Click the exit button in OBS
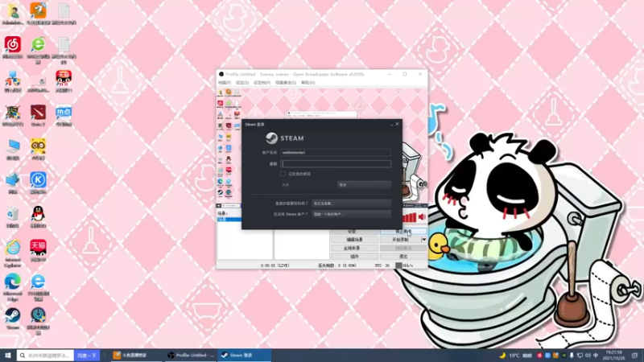Image resolution: width=644 pixels, height=362 pixels. click(403, 257)
